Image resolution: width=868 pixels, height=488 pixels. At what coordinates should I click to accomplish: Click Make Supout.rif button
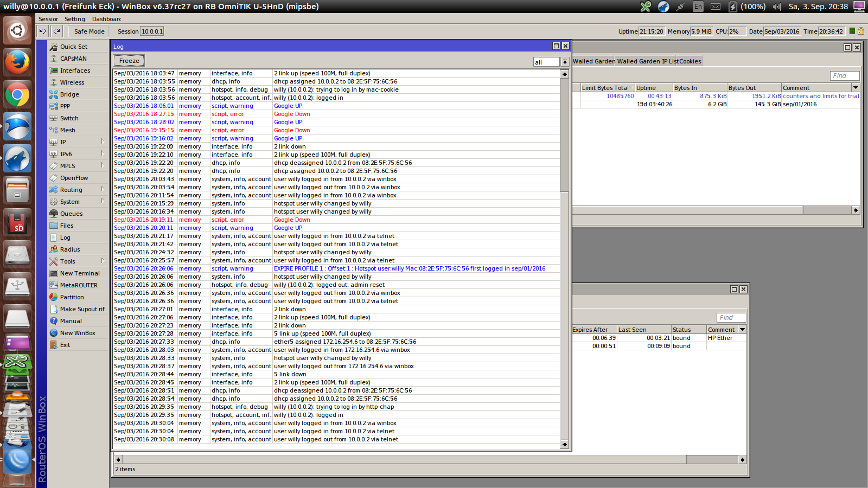(82, 309)
